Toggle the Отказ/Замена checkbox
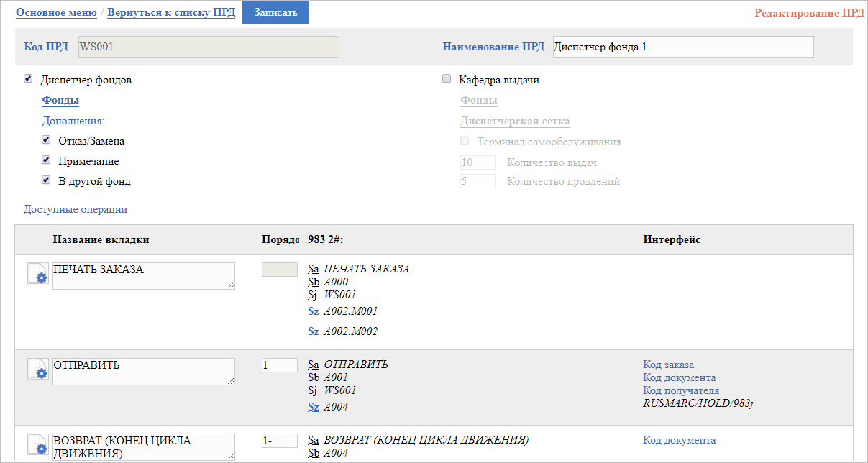Screen dimensions: 868x463 (x=46, y=140)
